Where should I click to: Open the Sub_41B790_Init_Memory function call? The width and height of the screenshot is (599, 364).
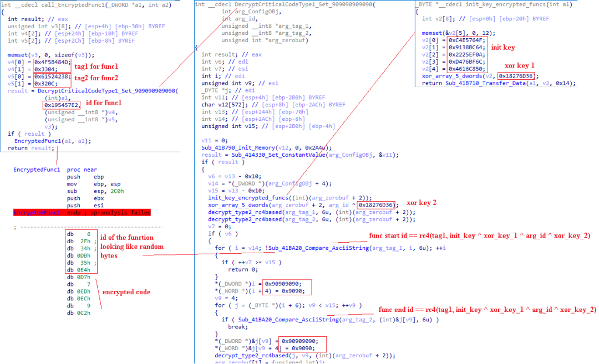[238, 148]
